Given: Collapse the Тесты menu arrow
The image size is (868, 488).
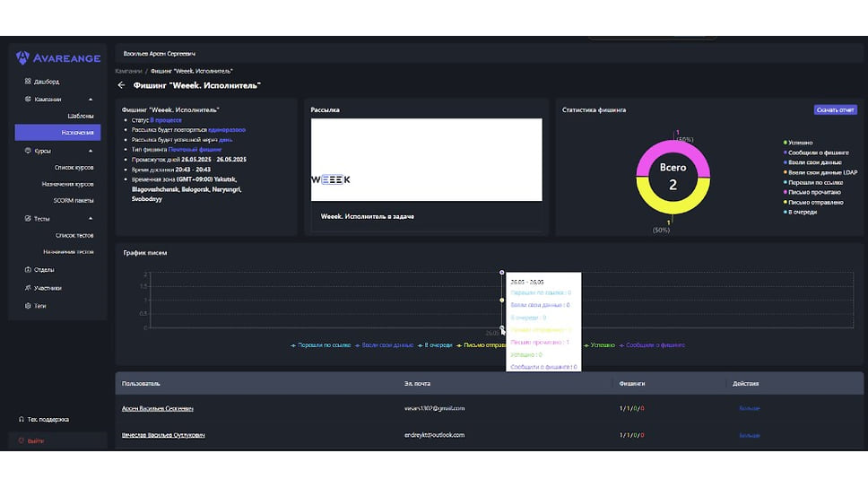Looking at the screenshot, I should pos(91,219).
